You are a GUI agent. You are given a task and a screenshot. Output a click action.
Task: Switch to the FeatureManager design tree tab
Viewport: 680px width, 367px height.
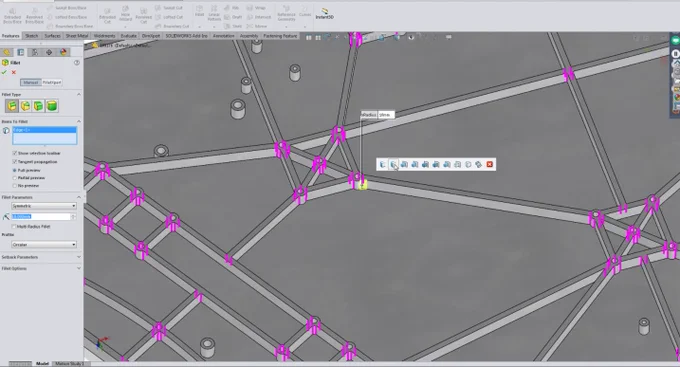point(7,52)
